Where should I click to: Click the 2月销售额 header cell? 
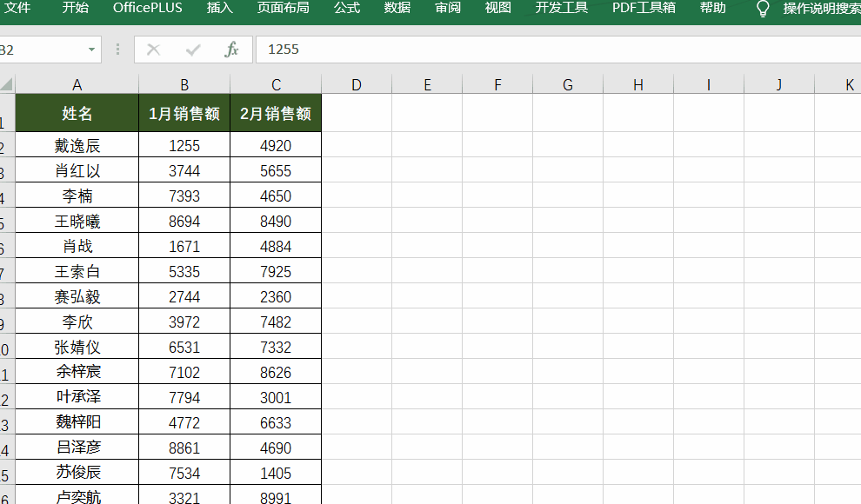[x=276, y=113]
